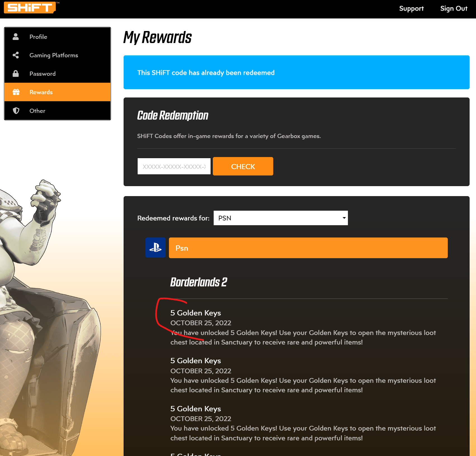Open the Other menu section
The height and width of the screenshot is (456, 476).
click(58, 111)
